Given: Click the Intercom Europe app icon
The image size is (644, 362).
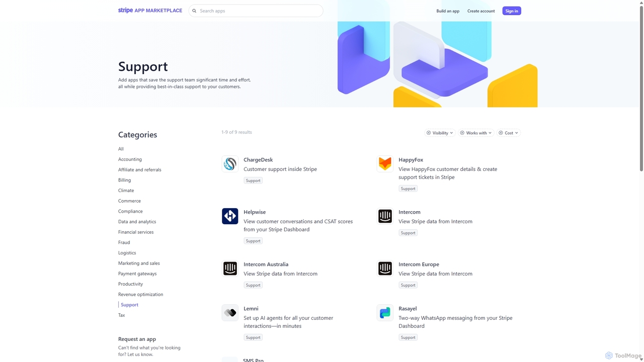Looking at the screenshot, I should pyautogui.click(x=385, y=268).
